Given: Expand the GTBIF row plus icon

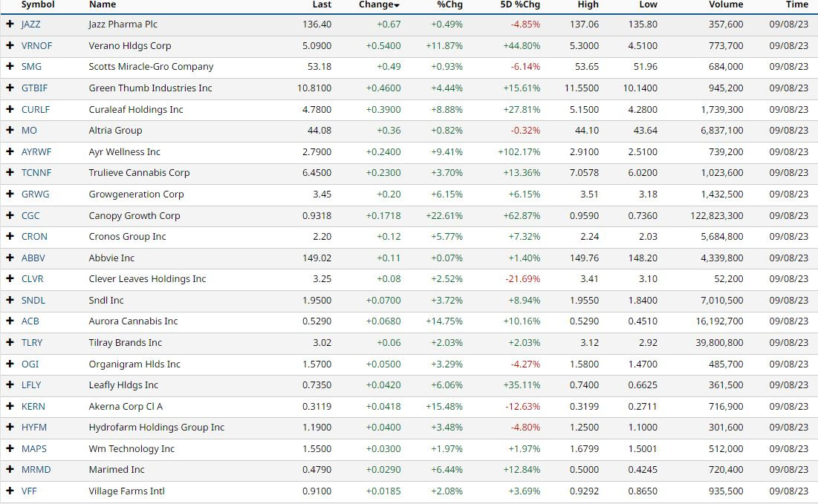Looking at the screenshot, I should pos(10,88).
